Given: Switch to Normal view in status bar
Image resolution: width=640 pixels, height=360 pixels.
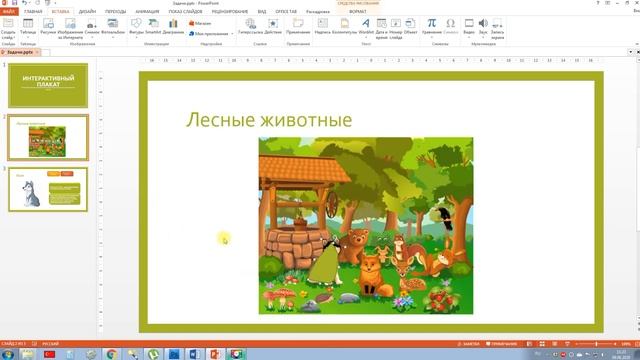Looking at the screenshot, I should point(529,344).
